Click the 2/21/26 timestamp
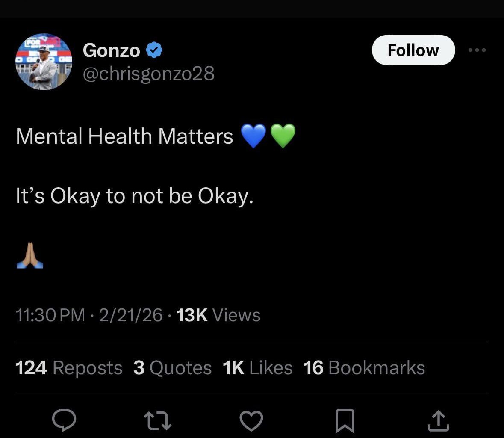504x438 pixels. tap(131, 315)
